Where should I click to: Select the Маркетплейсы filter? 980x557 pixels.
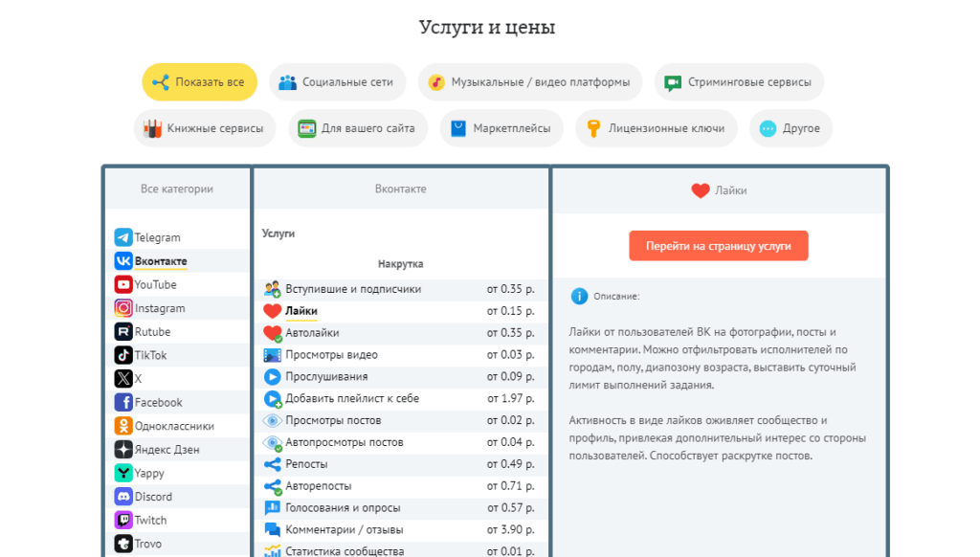(501, 128)
